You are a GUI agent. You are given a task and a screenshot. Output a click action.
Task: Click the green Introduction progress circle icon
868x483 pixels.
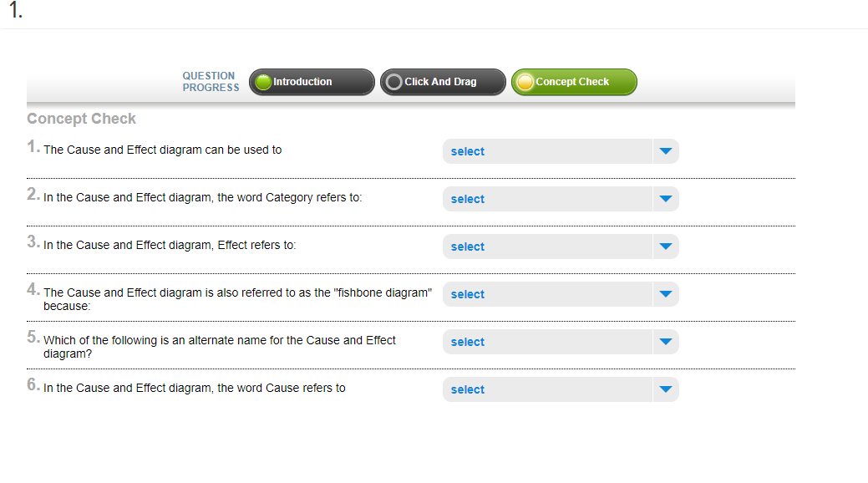(263, 82)
